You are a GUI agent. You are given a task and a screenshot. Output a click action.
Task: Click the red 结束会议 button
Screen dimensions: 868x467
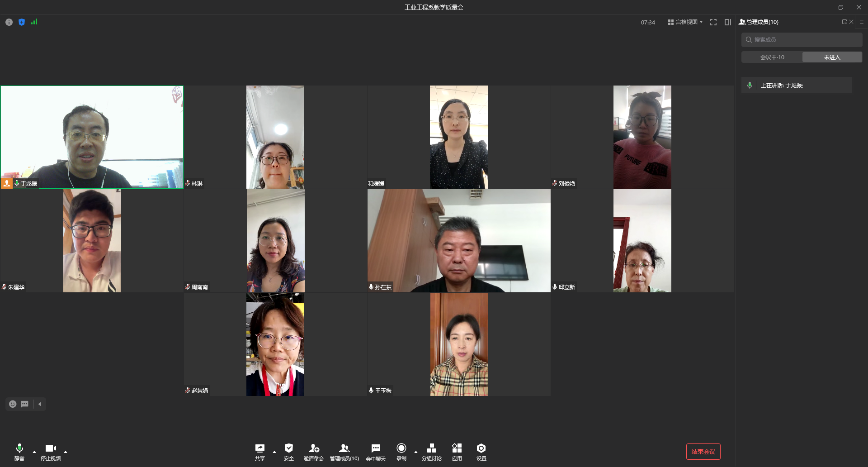pos(703,452)
